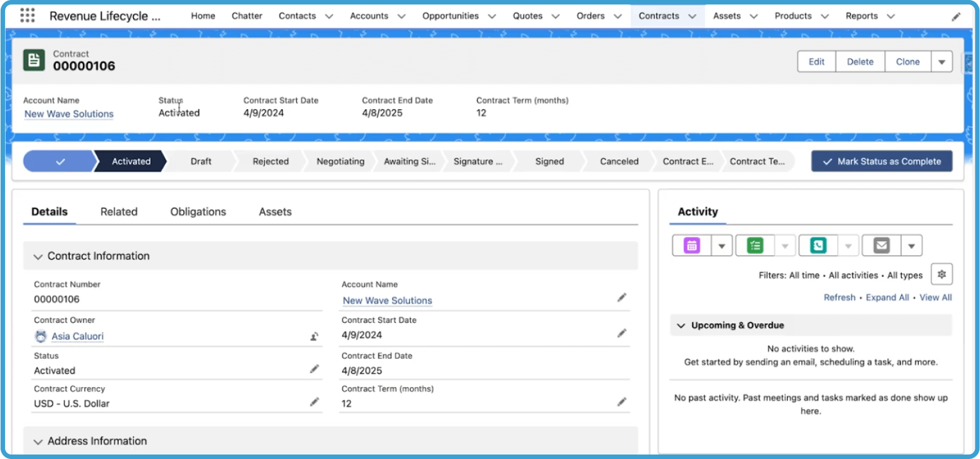Select the Signed stage on the status path

click(x=549, y=161)
